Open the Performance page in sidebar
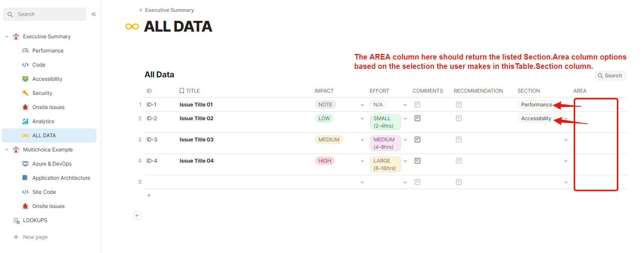The image size is (644, 253). pyautogui.click(x=48, y=51)
